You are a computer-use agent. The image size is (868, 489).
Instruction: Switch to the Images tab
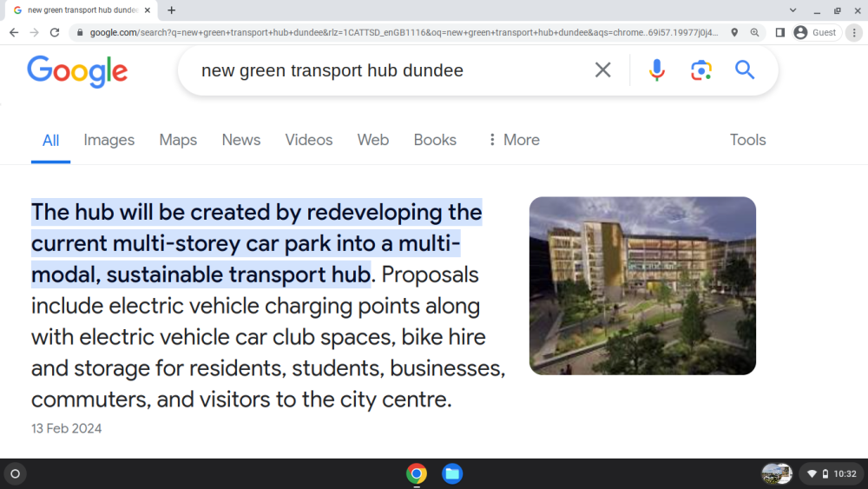[x=109, y=140]
